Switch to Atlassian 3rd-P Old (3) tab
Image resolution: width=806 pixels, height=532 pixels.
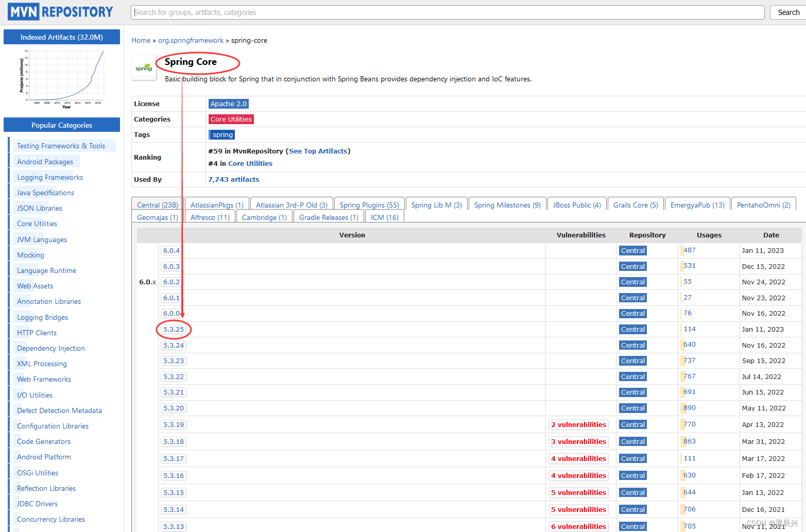(291, 204)
